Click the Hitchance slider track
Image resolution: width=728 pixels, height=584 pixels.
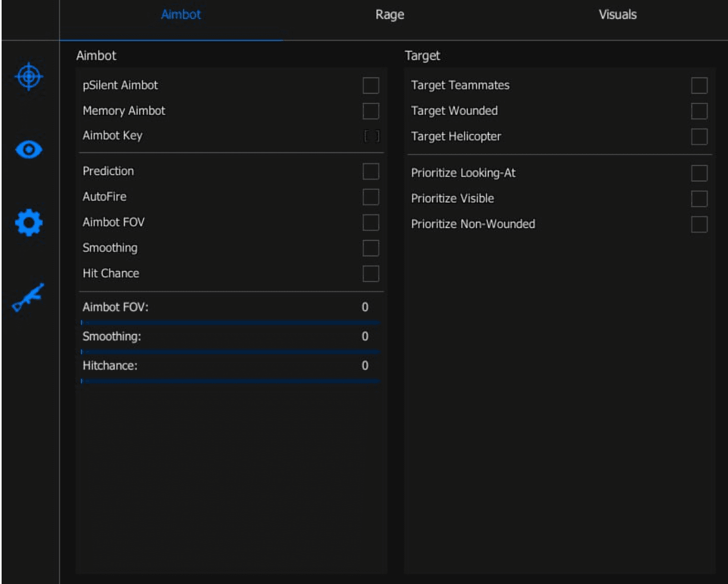coord(230,381)
